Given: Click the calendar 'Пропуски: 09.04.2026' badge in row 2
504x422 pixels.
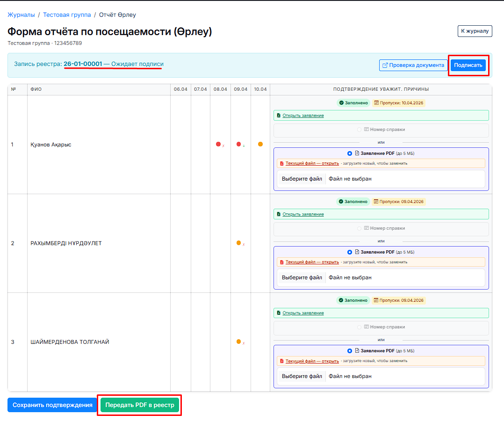Looking at the screenshot, I should click(x=399, y=202).
